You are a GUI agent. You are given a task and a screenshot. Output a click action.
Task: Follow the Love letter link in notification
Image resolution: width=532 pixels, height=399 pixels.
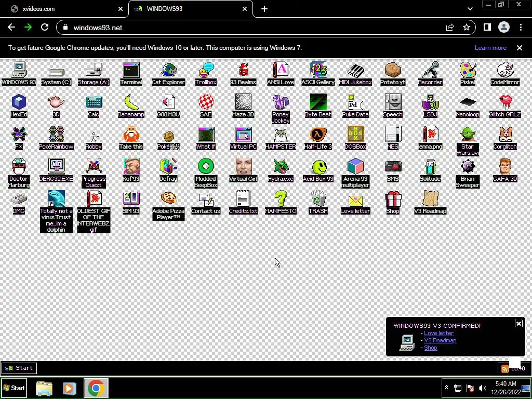pyautogui.click(x=438, y=333)
